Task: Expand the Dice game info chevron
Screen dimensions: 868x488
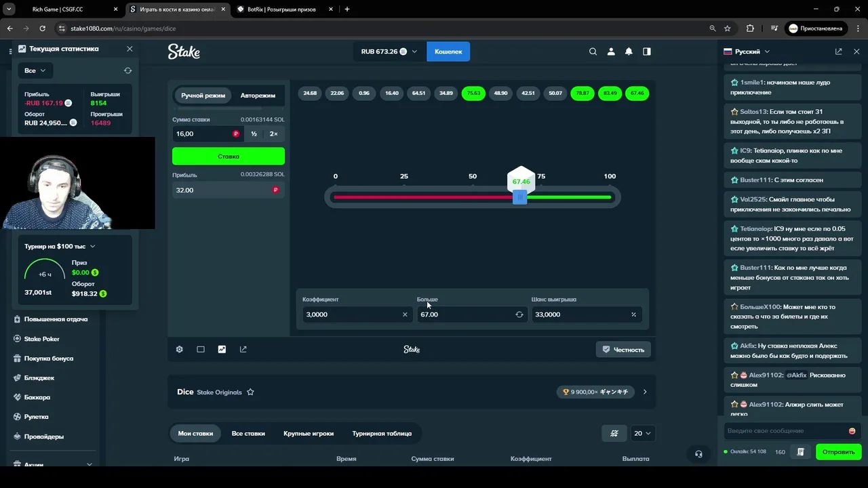Action: [x=645, y=392]
